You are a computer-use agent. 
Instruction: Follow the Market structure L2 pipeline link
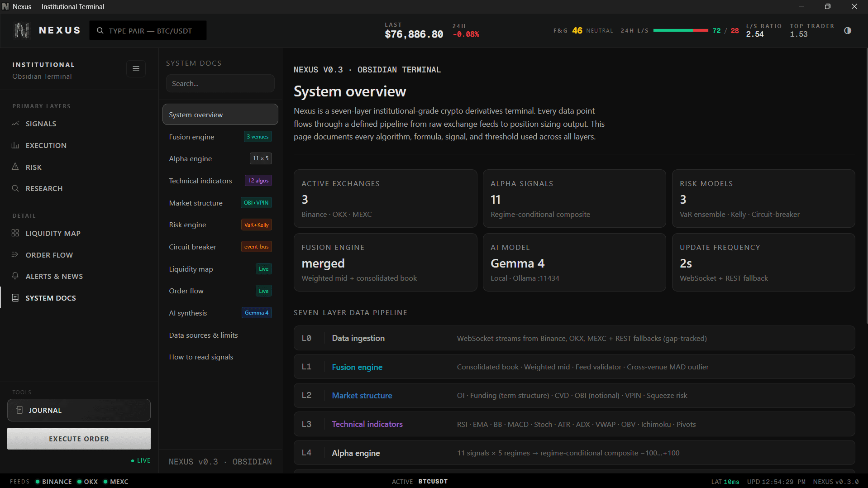[x=362, y=395]
